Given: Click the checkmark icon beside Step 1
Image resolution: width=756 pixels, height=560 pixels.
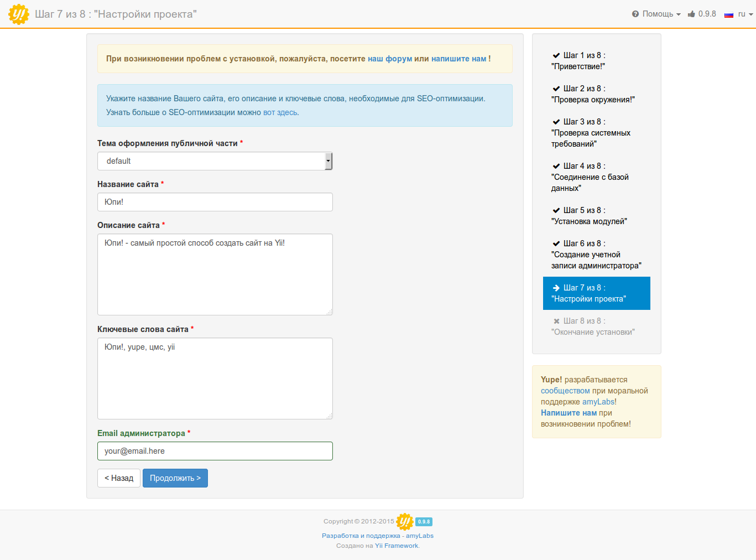Looking at the screenshot, I should pos(556,55).
